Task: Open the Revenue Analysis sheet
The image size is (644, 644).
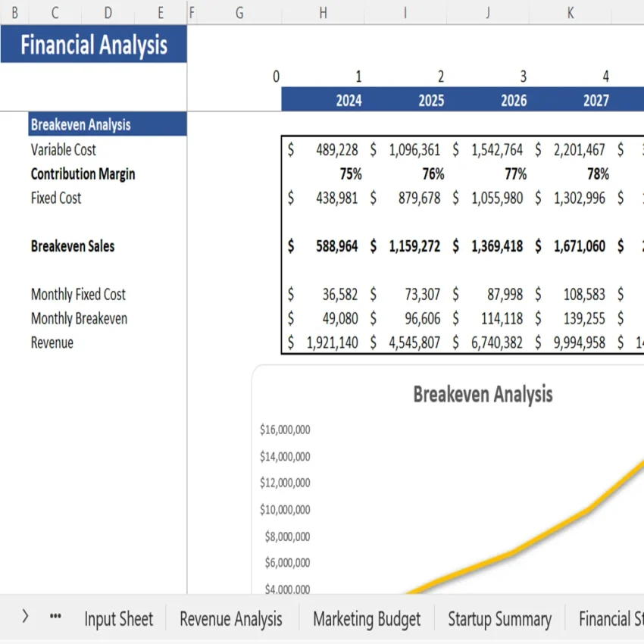Action: coord(230,618)
